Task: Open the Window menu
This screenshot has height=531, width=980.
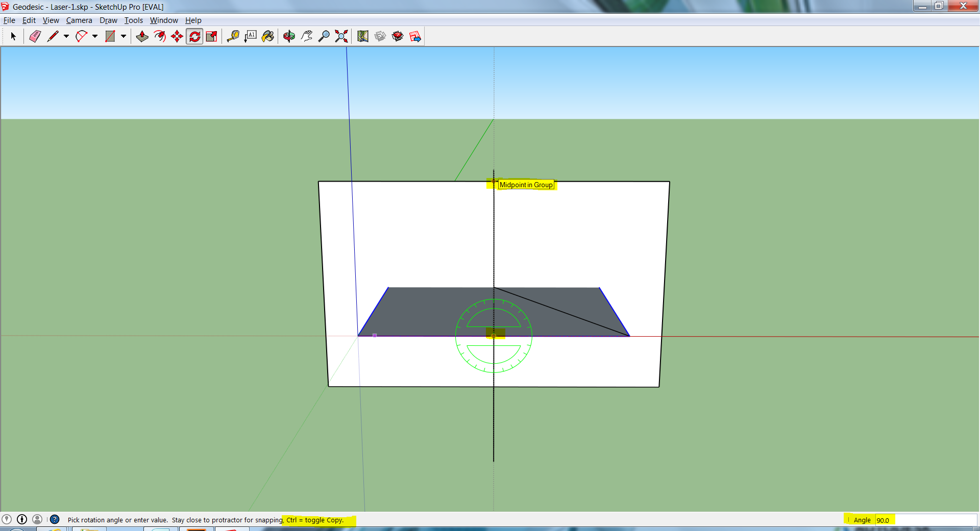Action: tap(164, 20)
